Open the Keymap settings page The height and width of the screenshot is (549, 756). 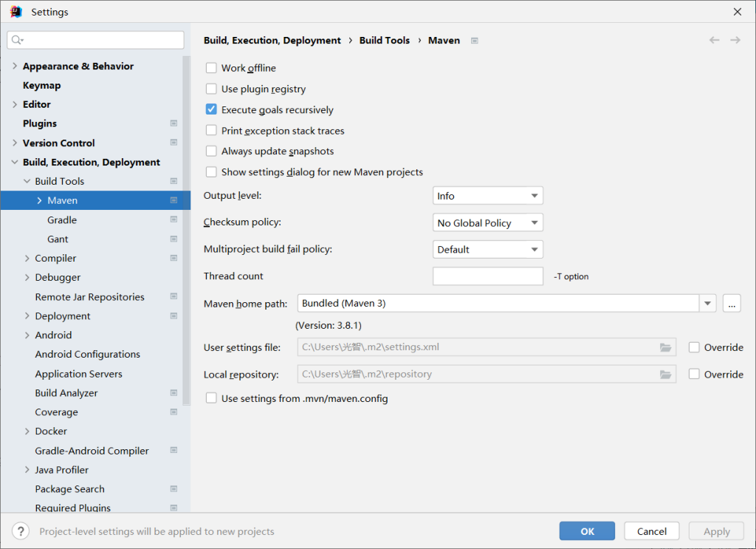click(x=42, y=85)
